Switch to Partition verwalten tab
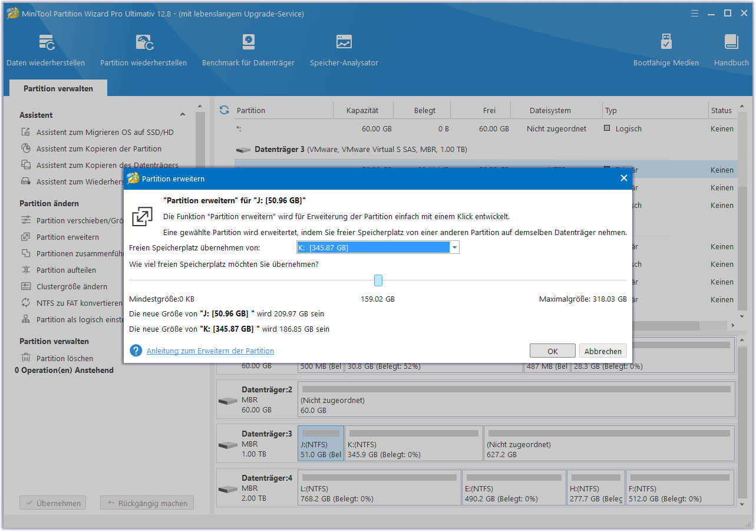This screenshot has width=756, height=532. (x=58, y=88)
